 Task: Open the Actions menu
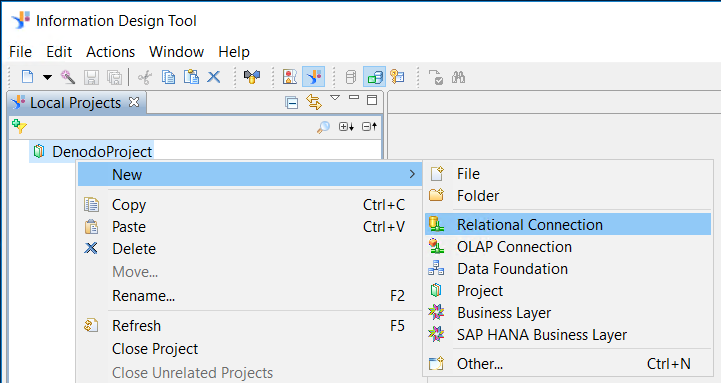(x=110, y=51)
